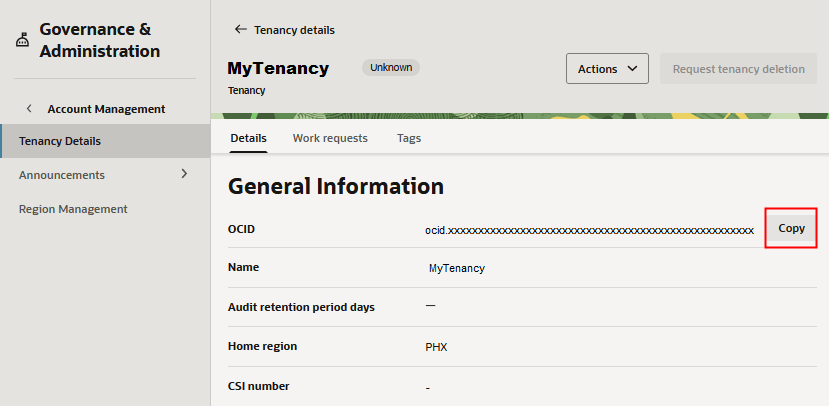Screen dimensions: 829x406
Task: Click the Tenancy subtitle under MyTenancy
Action: [246, 91]
